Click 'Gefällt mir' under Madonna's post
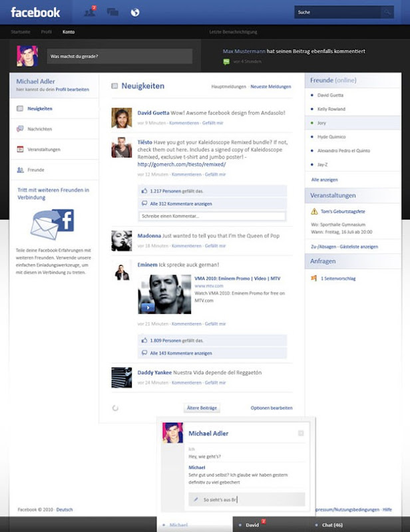 (x=215, y=246)
